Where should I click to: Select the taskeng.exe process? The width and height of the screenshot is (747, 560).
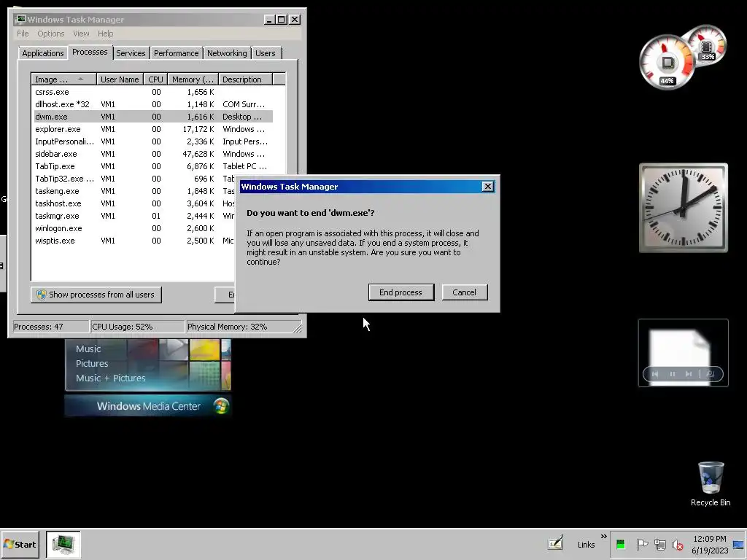[x=134, y=191]
